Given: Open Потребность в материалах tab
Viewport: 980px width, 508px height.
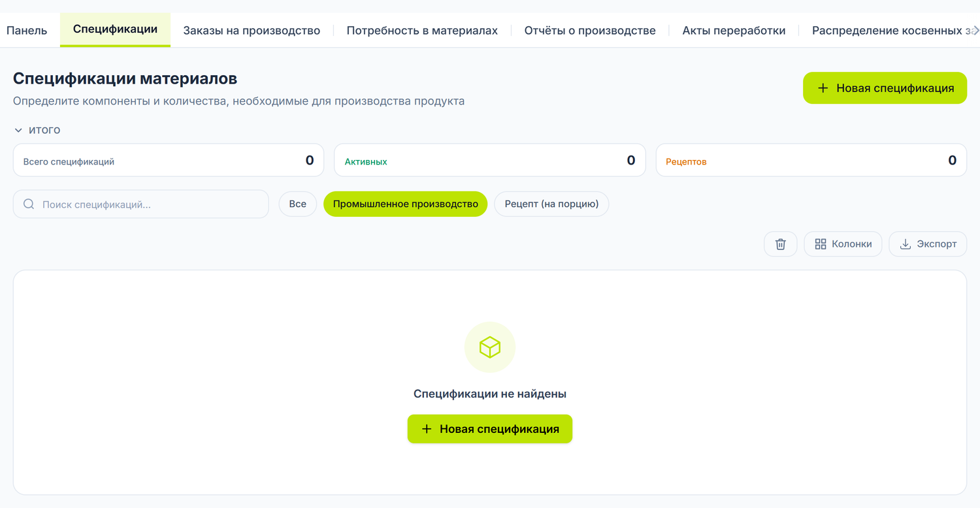Looking at the screenshot, I should [x=422, y=30].
